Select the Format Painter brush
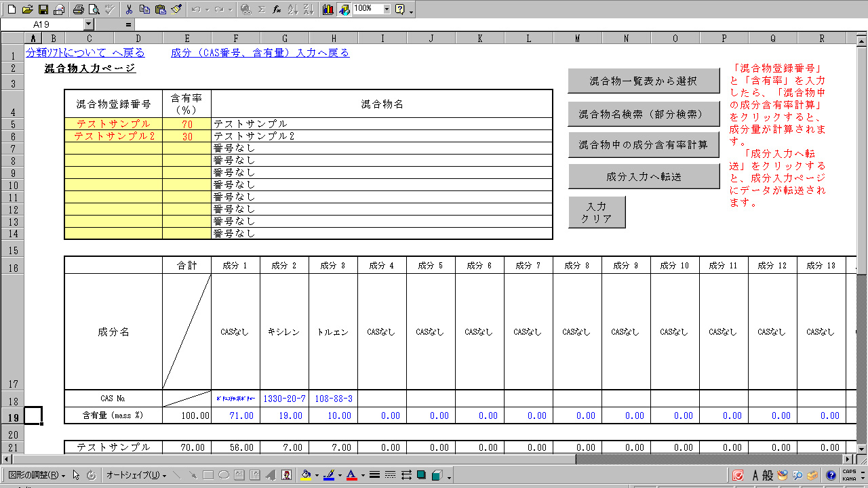This screenshot has height=488, width=868. 176,9
